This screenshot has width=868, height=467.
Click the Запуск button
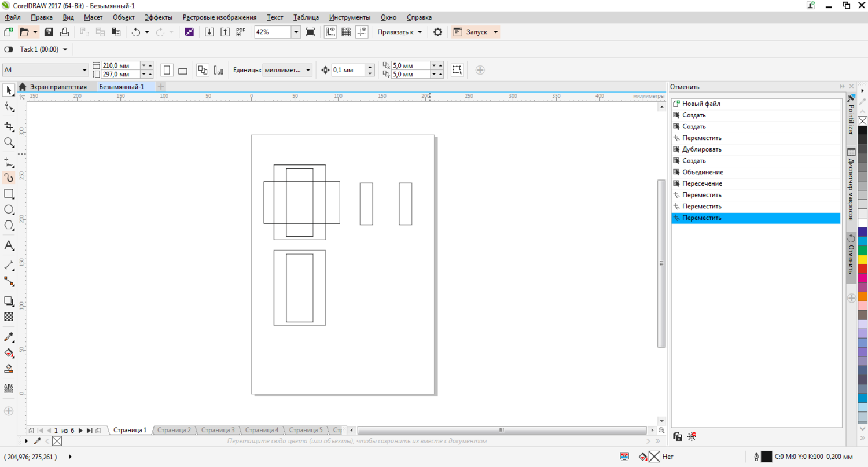(x=476, y=32)
